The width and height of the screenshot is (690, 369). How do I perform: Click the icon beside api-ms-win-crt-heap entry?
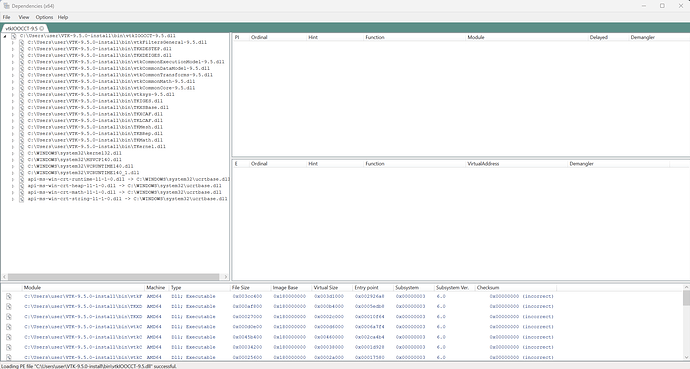(22, 186)
